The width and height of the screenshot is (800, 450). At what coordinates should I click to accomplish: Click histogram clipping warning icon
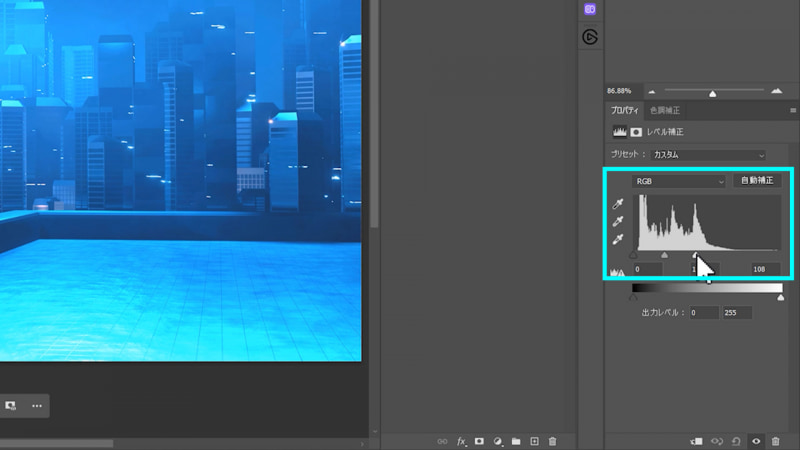pyautogui.click(x=617, y=271)
